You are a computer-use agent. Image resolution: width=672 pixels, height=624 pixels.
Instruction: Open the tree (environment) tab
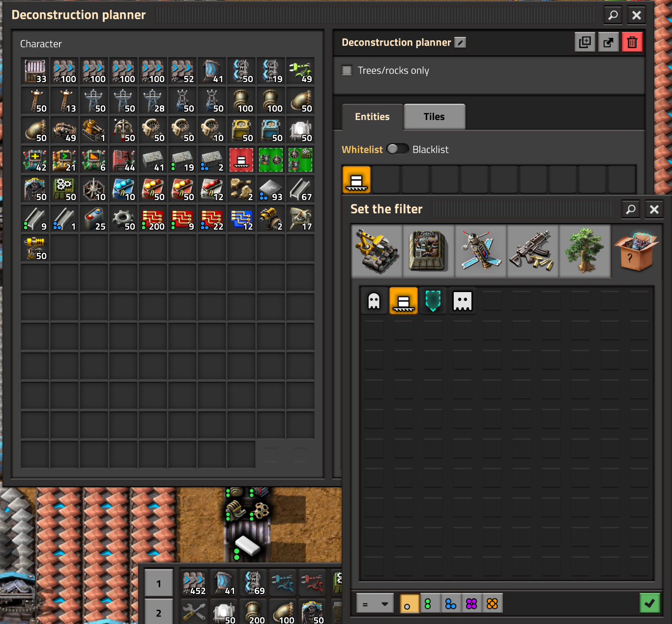click(x=585, y=251)
